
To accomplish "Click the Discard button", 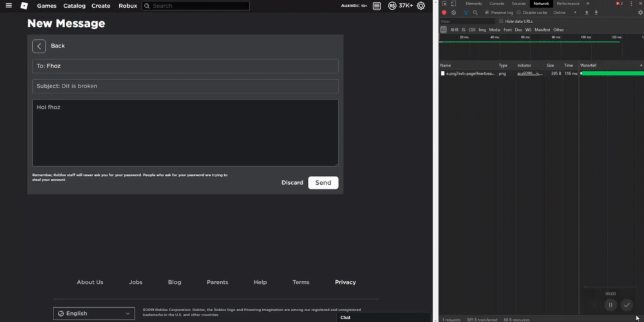I will coord(292,183).
